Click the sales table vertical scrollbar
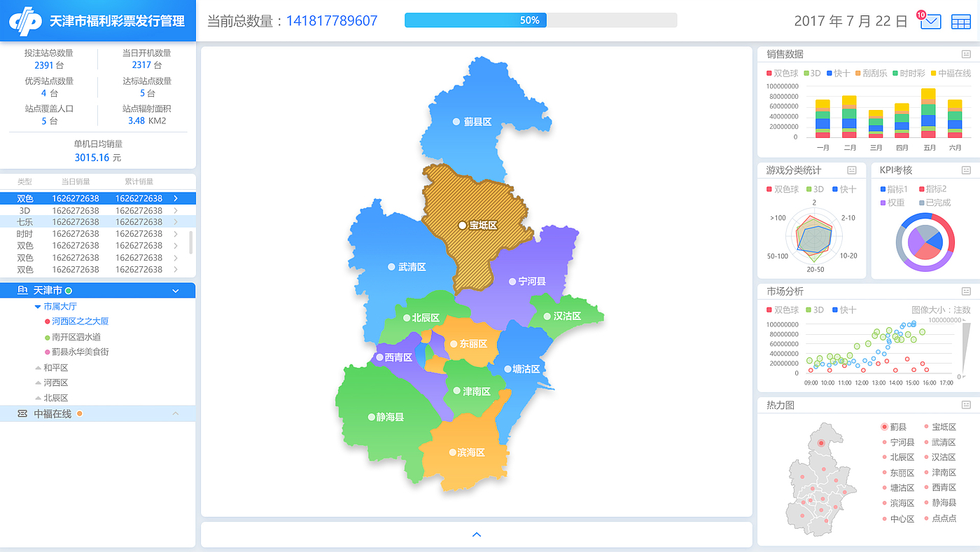The width and height of the screenshot is (980, 552). 191,242
